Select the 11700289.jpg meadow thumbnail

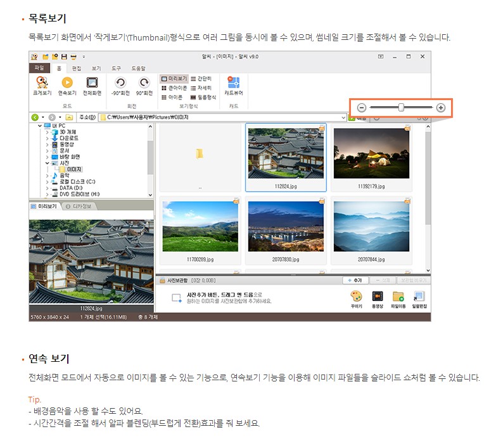point(200,231)
